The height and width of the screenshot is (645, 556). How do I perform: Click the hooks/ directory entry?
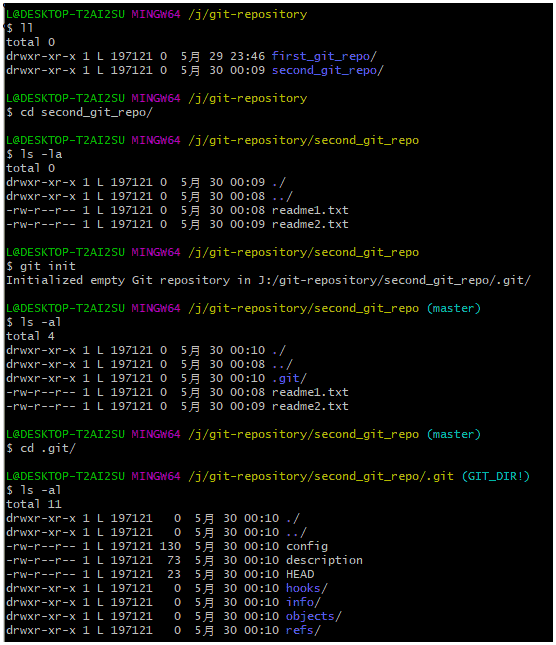(x=306, y=588)
